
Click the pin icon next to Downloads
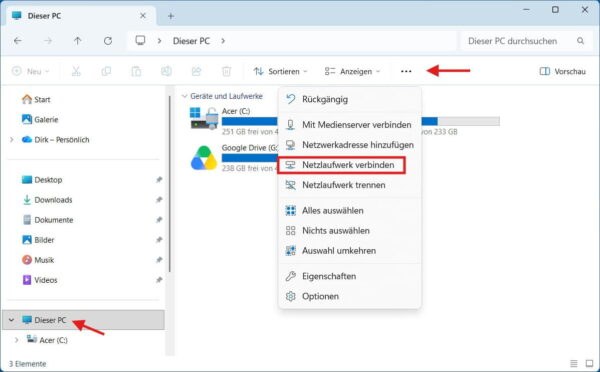coord(159,200)
